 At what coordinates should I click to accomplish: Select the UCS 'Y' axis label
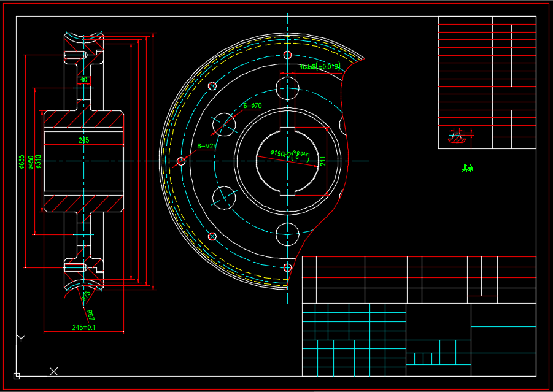click(x=21, y=339)
